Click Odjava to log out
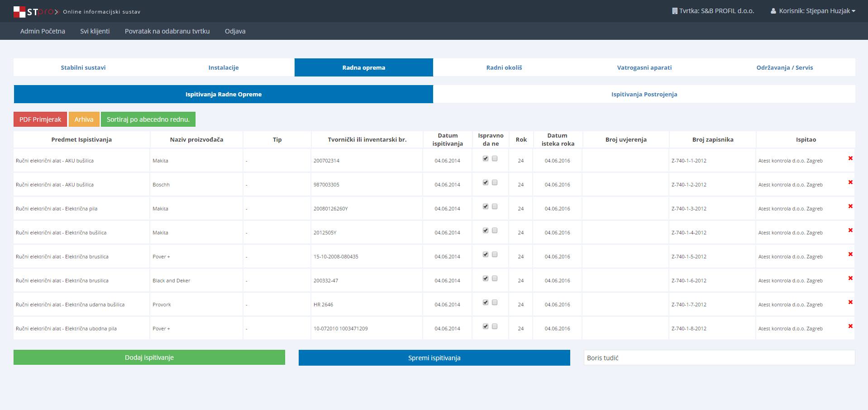This screenshot has height=410, width=868. tap(235, 31)
